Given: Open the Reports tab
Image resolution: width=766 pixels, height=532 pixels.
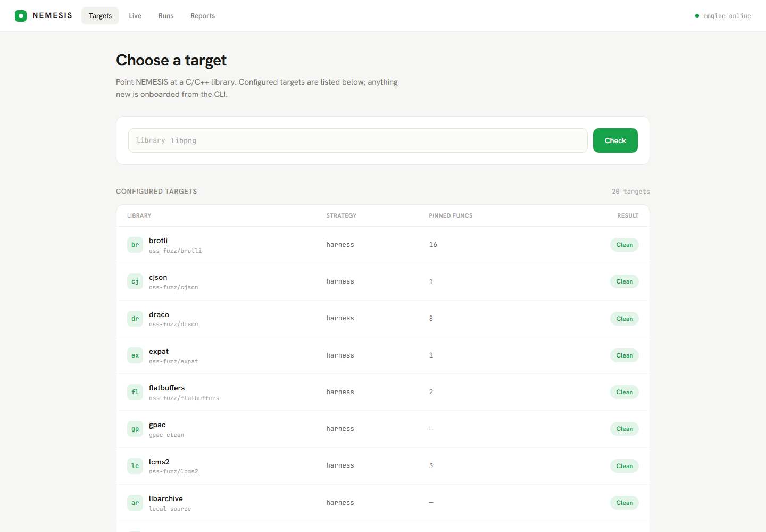Looking at the screenshot, I should coord(203,16).
